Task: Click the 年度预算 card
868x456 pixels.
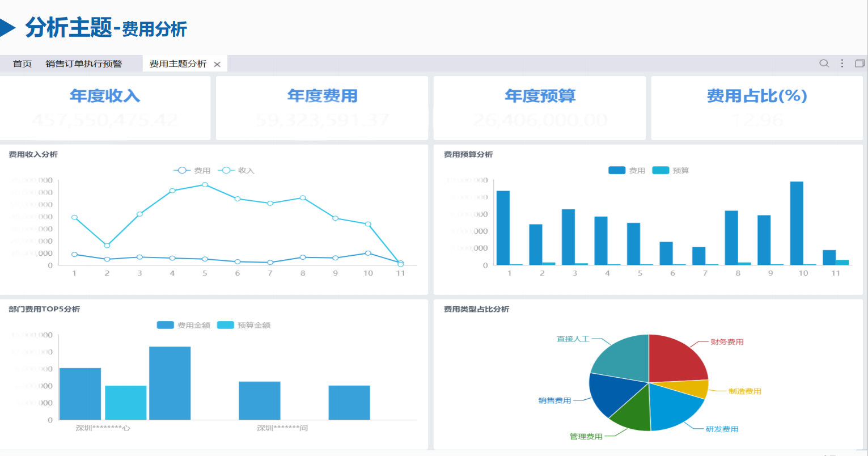Action: click(x=540, y=108)
